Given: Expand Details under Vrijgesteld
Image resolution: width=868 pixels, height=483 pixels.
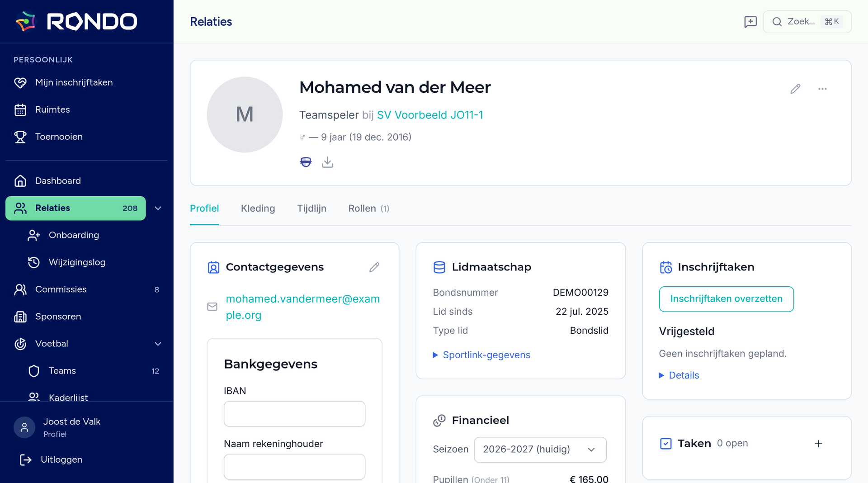Looking at the screenshot, I should (x=679, y=375).
